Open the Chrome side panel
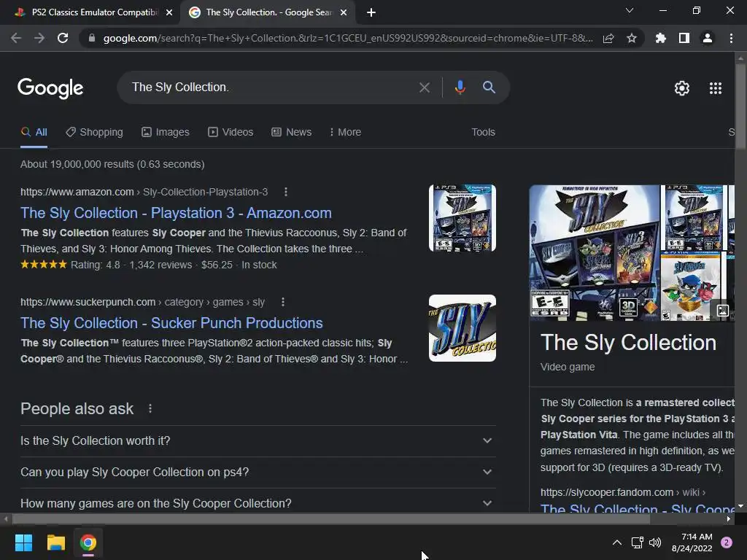The image size is (747, 560). click(x=684, y=38)
